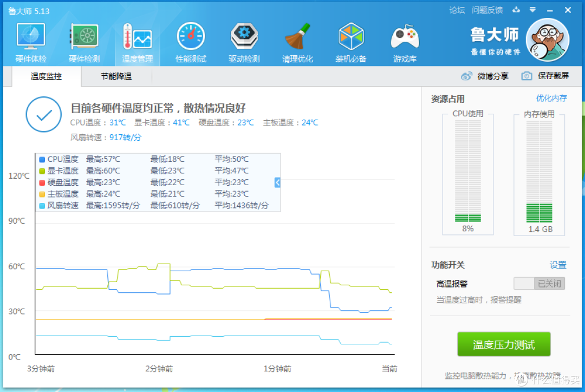
Task: Switch to the 节能降温 tab
Action: click(116, 76)
